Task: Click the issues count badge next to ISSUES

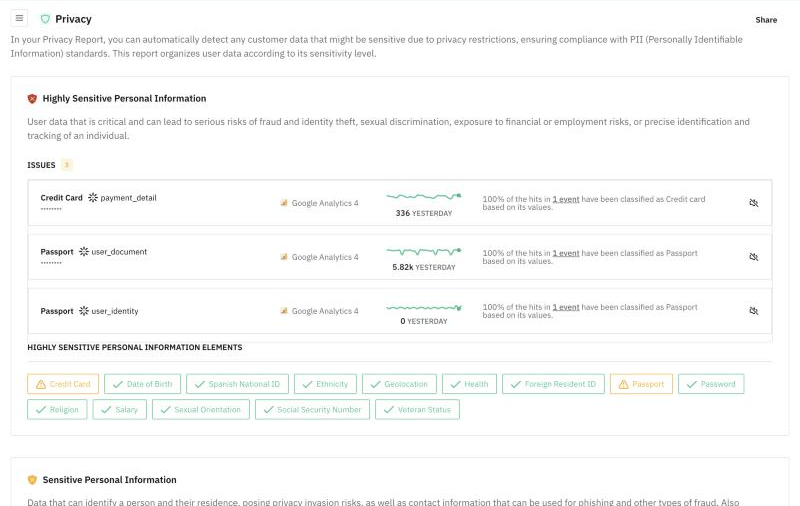Action: [x=66, y=165]
